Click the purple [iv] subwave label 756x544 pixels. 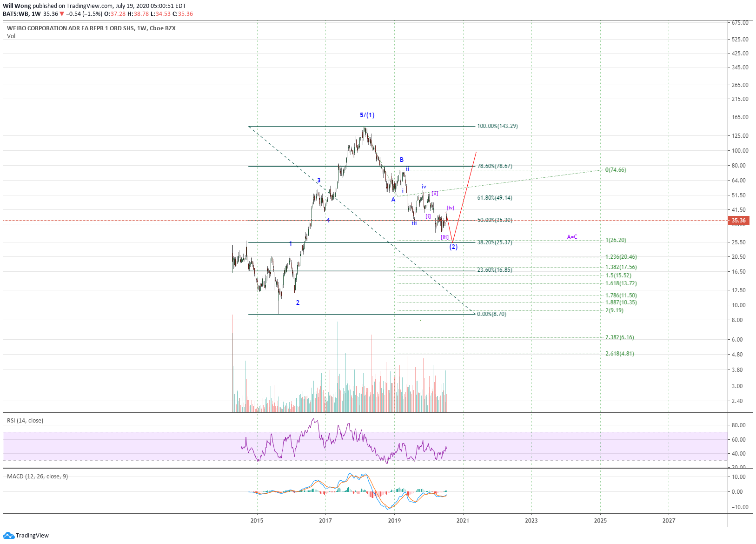[x=451, y=208]
